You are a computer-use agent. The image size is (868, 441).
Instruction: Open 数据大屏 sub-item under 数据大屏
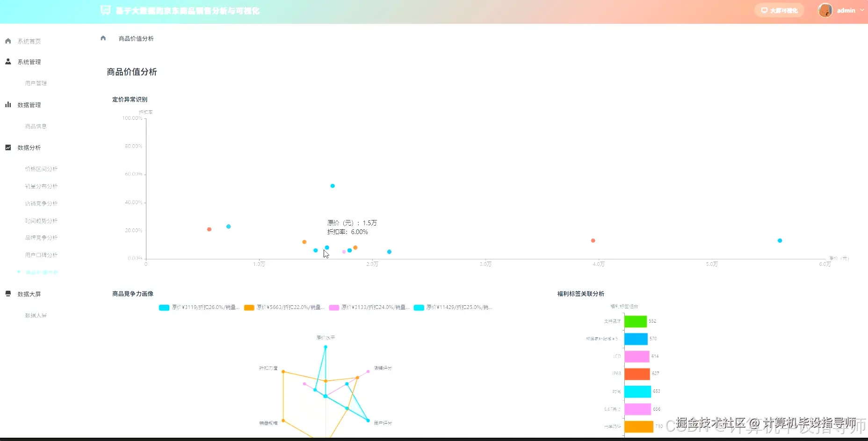tap(36, 316)
